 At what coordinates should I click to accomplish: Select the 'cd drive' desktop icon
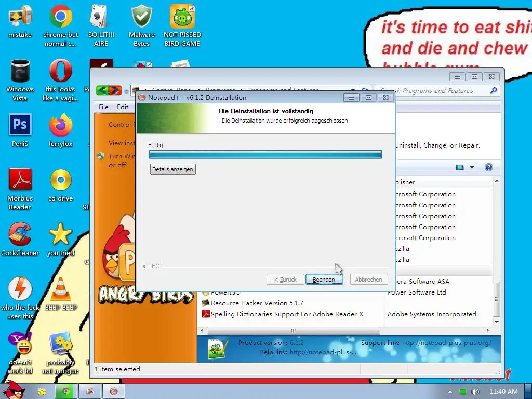pyautogui.click(x=60, y=185)
